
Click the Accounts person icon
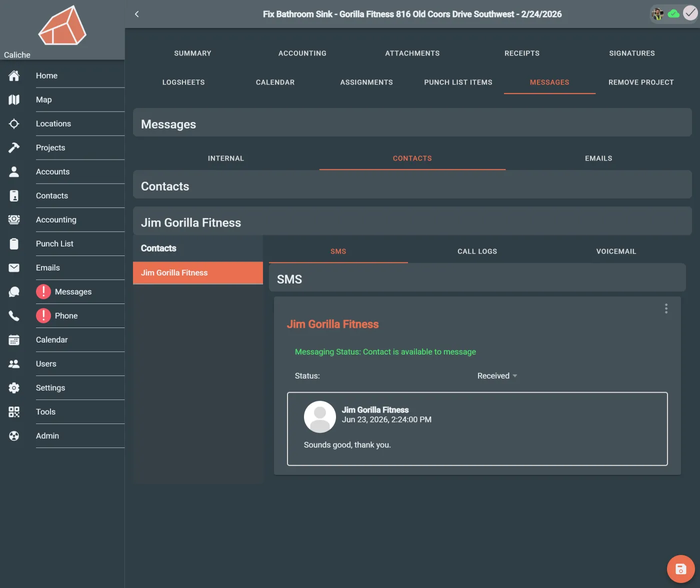[14, 171]
